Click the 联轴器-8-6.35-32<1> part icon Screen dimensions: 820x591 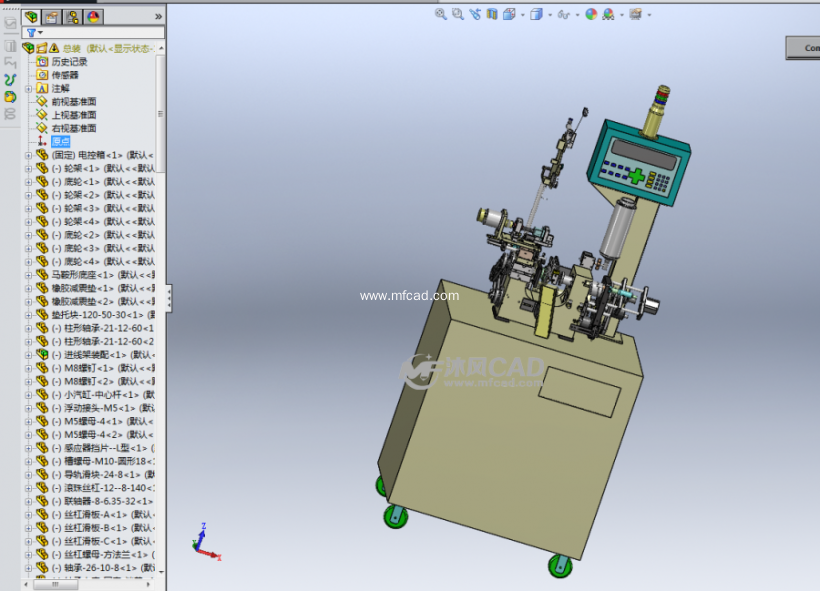tap(42, 501)
